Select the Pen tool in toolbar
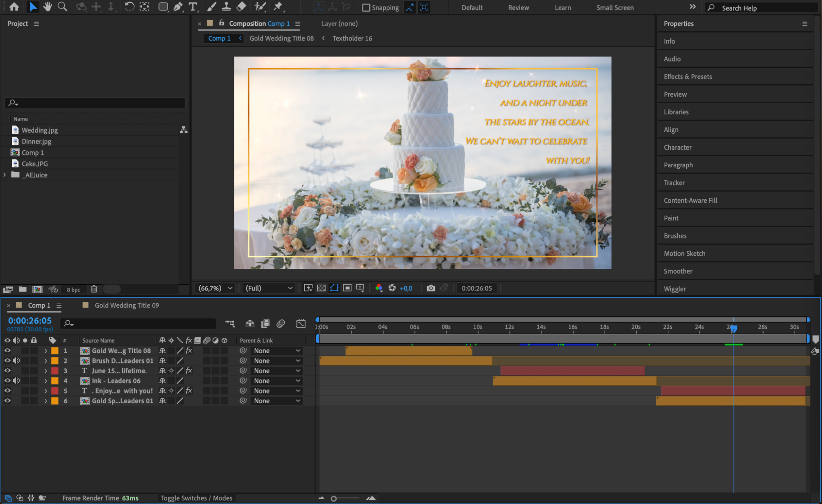The width and height of the screenshot is (822, 504). pyautogui.click(x=178, y=7)
